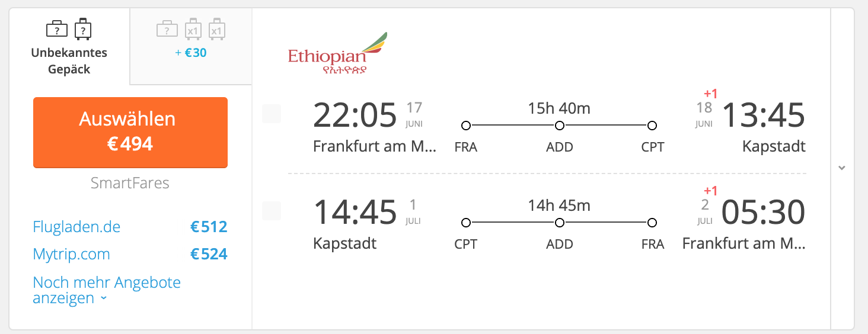Viewport: 868px width, 334px height.
Task: Expand flight details with right-side chevron
Action: click(842, 168)
